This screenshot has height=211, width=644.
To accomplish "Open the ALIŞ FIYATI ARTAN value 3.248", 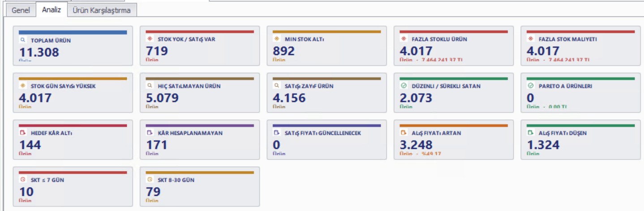I will click(x=416, y=145).
